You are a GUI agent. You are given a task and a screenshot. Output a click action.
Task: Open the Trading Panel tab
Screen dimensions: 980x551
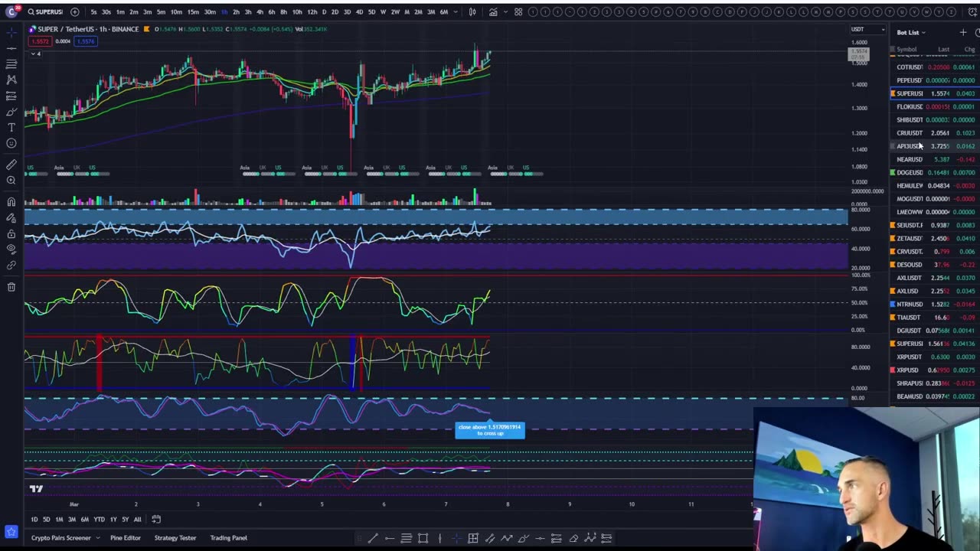[x=229, y=538]
